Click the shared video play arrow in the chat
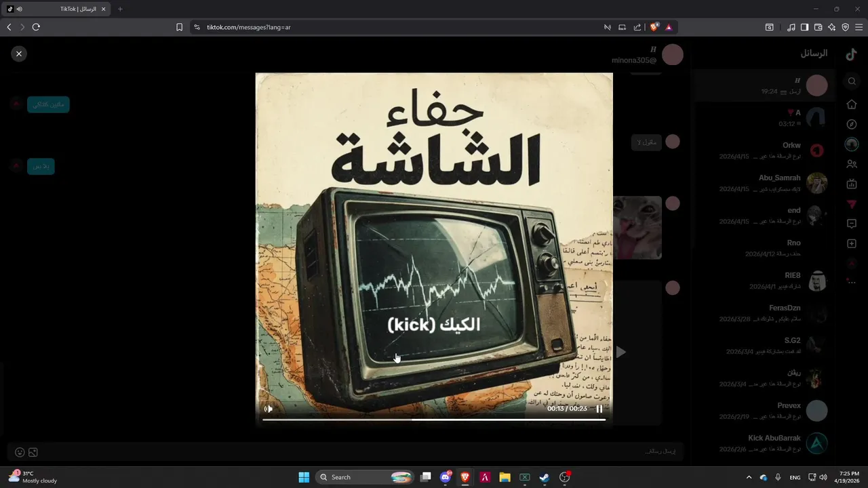Screen dimensions: 868x488 pyautogui.click(x=620, y=352)
